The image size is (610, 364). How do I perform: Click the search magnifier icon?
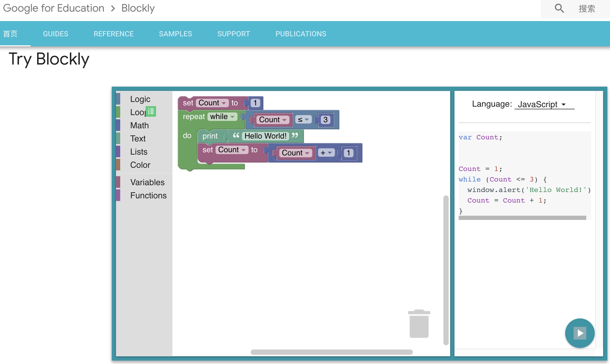[x=559, y=8]
